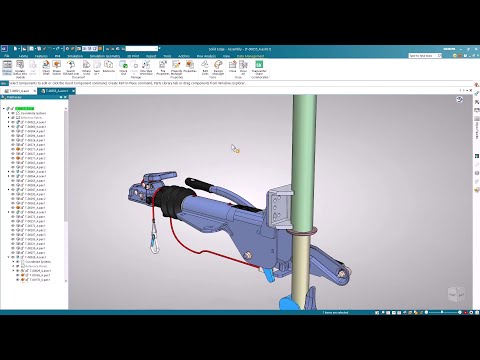The image size is (480, 360).
Task: Toggle visibility of the third PathFinder tree row
Action: 13,122
